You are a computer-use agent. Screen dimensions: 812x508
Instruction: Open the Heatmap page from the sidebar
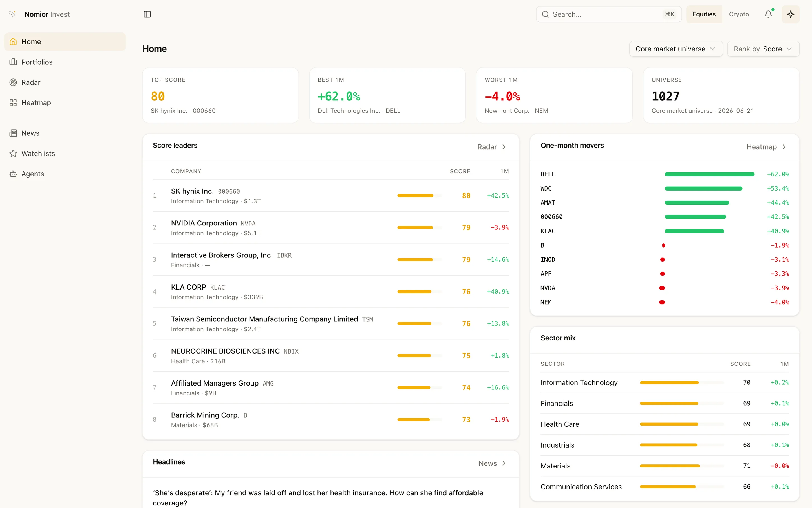pyautogui.click(x=65, y=102)
